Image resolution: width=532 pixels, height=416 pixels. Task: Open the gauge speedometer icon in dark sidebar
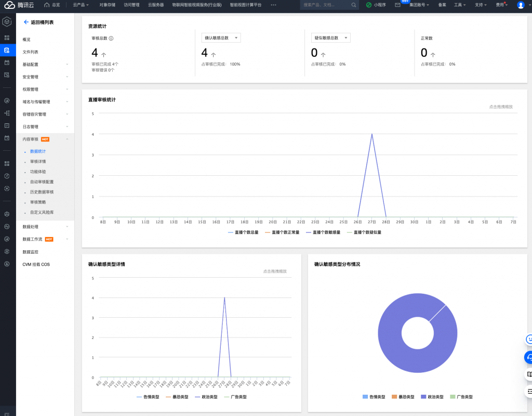(x=7, y=176)
